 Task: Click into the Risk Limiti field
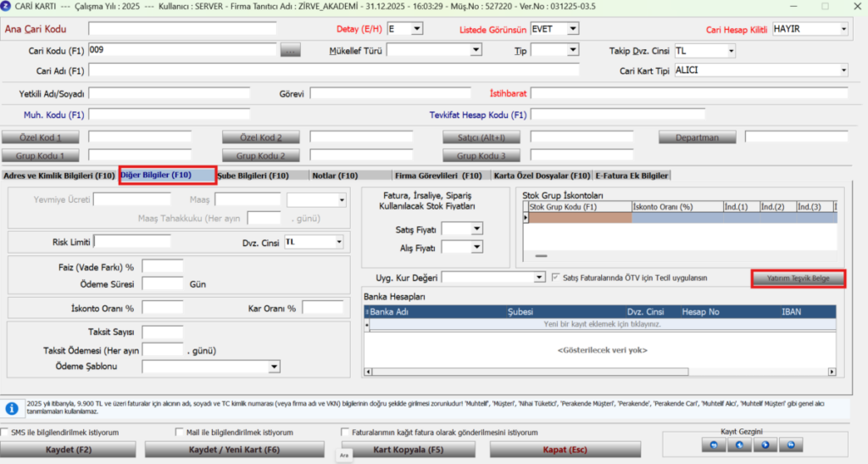click(x=132, y=242)
